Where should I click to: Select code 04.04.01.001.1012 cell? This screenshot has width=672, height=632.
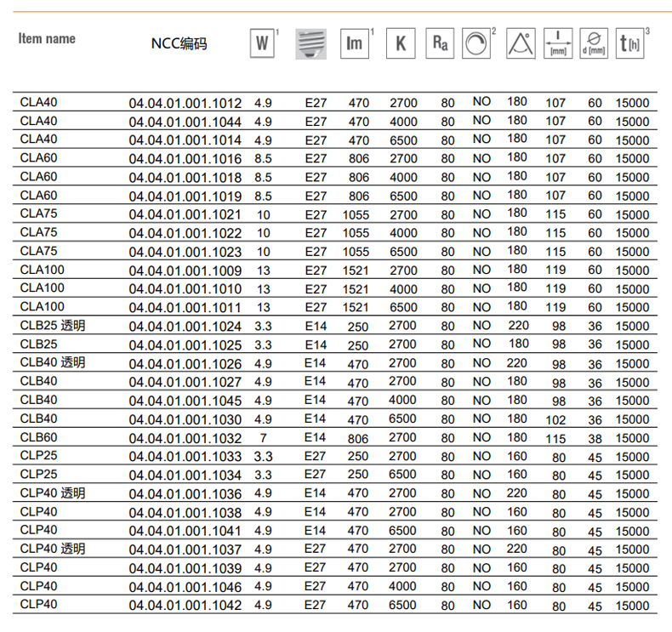coord(185,103)
